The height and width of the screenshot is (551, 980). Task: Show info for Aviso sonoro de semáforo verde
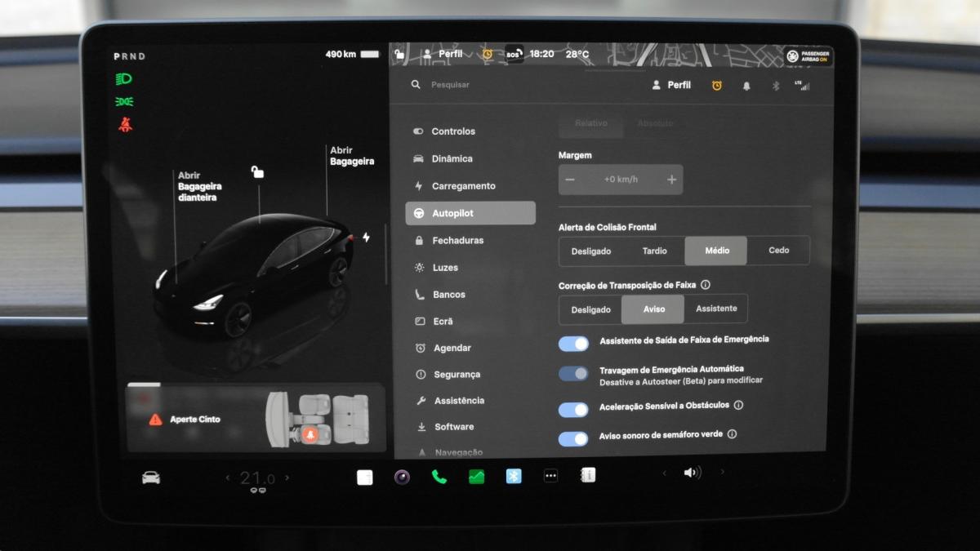pos(732,434)
